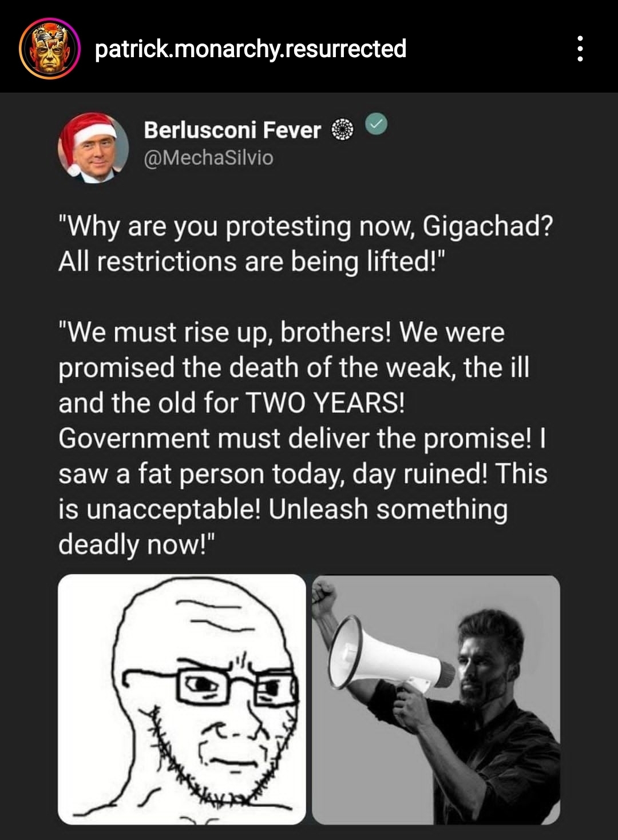Click the "Unleash something" line of text

pos(387,509)
